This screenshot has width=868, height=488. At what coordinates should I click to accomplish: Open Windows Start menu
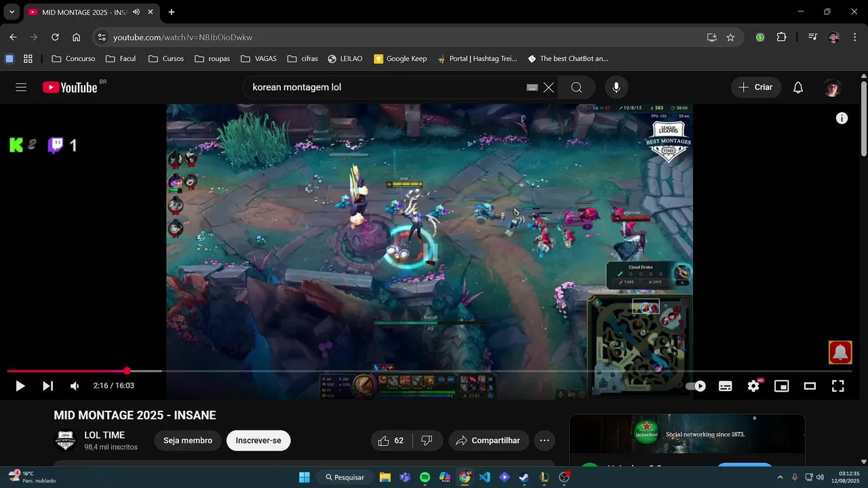tap(304, 477)
